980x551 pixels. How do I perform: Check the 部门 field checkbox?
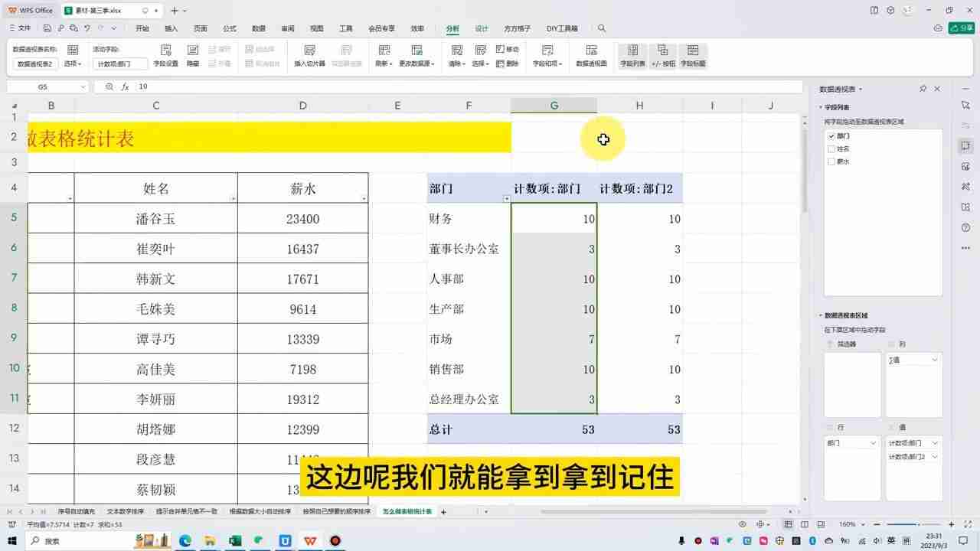click(831, 135)
